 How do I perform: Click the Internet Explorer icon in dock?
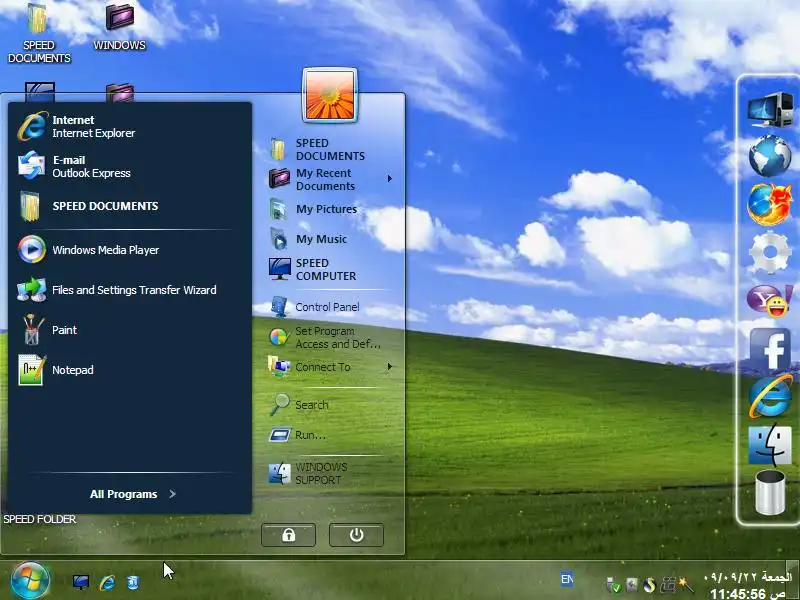click(x=770, y=396)
